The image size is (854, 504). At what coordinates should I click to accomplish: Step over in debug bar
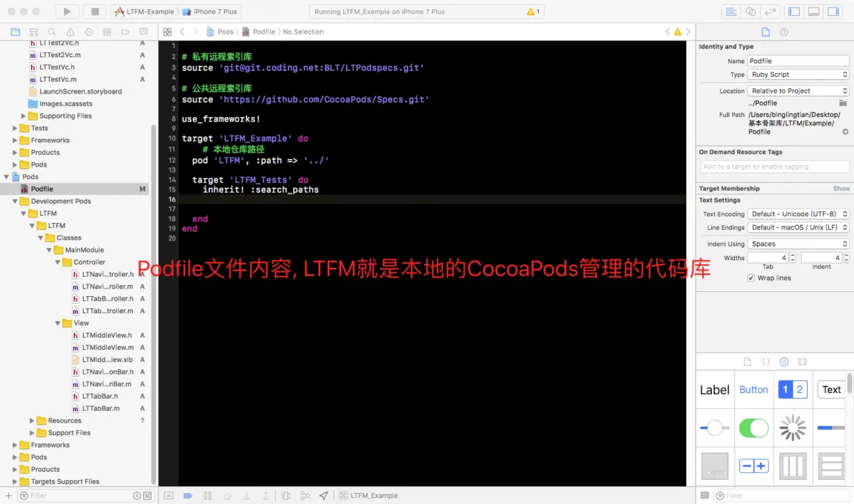pos(227,496)
